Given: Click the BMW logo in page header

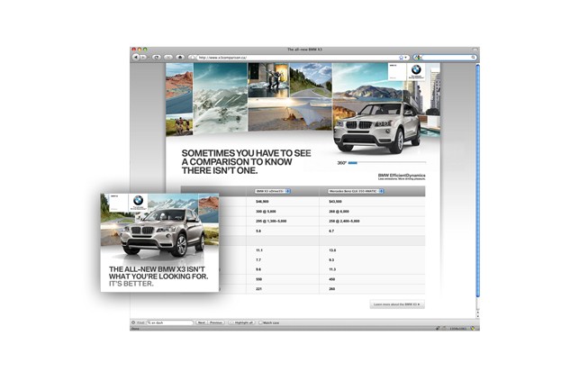Looking at the screenshot, I should coord(416,69).
